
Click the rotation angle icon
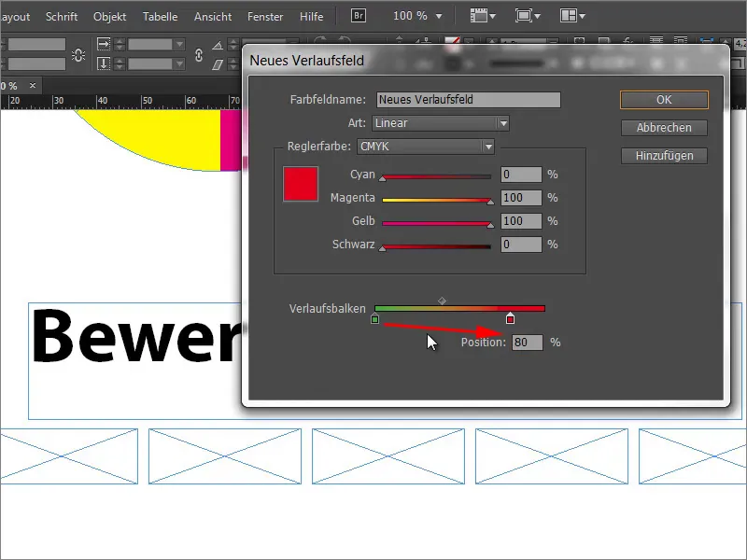(x=218, y=45)
